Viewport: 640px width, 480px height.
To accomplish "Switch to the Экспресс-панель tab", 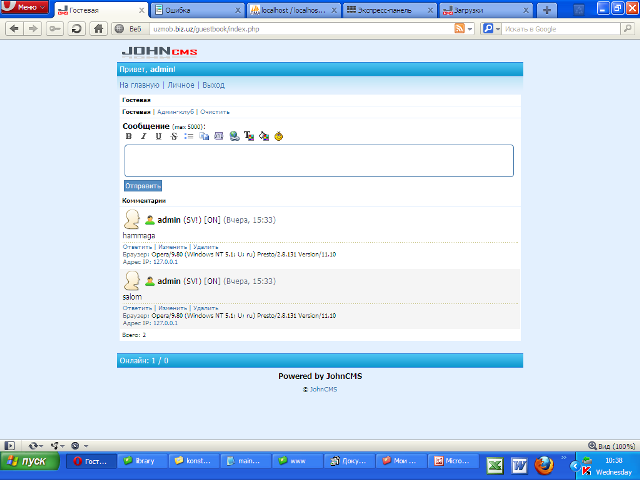I will 390,10.
